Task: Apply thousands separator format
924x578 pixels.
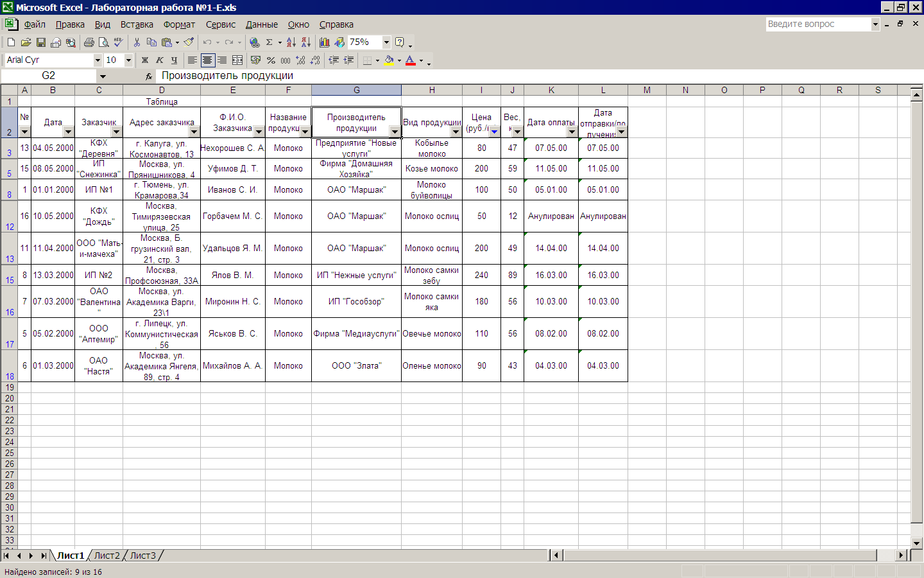Action: 286,60
